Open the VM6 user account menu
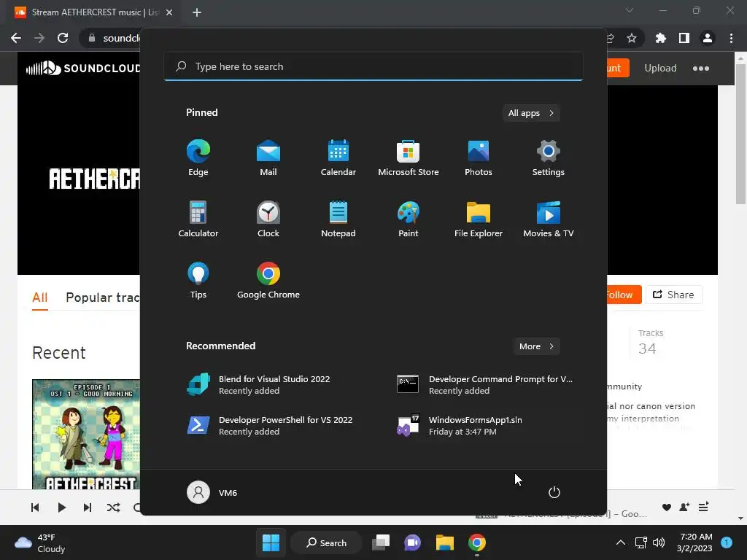Viewport: 747px width, 560px height. tap(212, 492)
